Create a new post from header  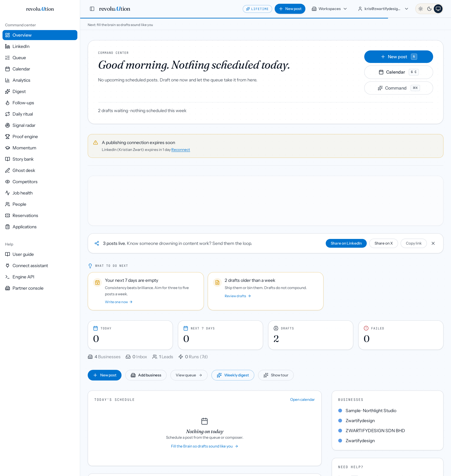290,9
